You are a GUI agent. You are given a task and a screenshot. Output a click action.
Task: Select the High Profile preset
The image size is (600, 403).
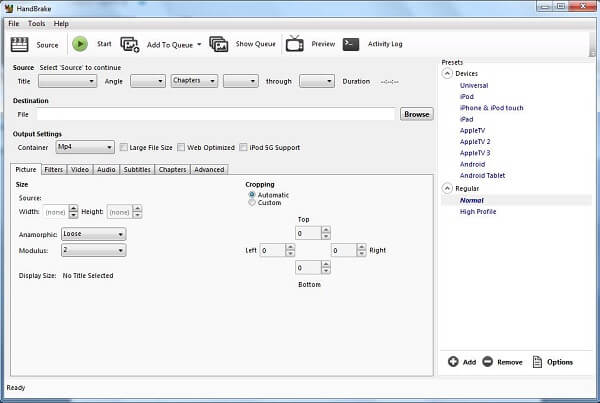point(478,212)
